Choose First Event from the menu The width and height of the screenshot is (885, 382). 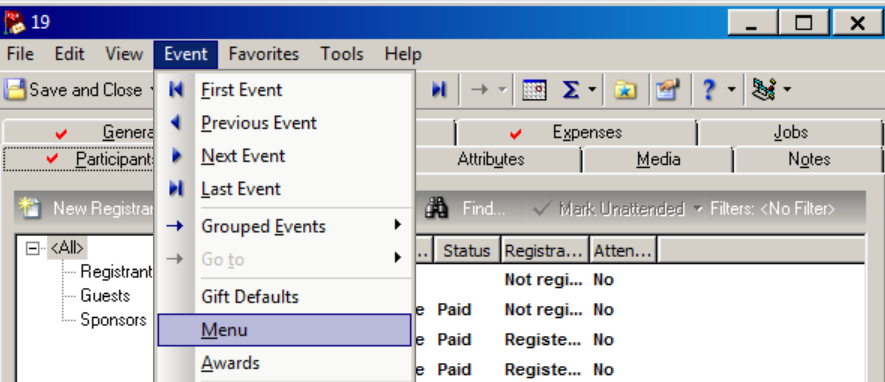tap(284, 90)
